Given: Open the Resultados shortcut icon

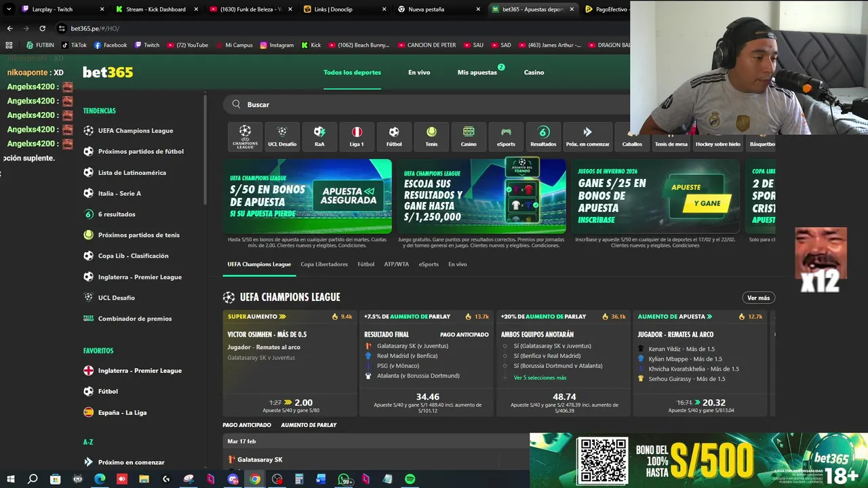Looking at the screenshot, I should click(543, 136).
